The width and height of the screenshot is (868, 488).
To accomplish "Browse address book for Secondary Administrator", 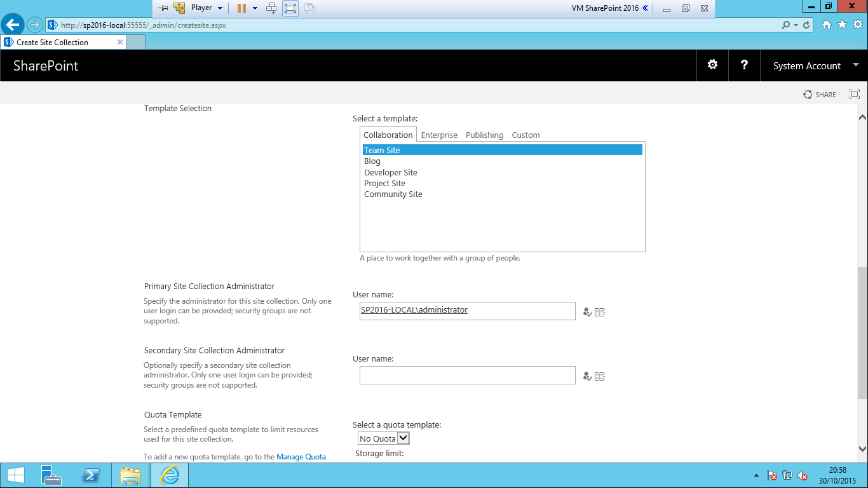I will (600, 376).
